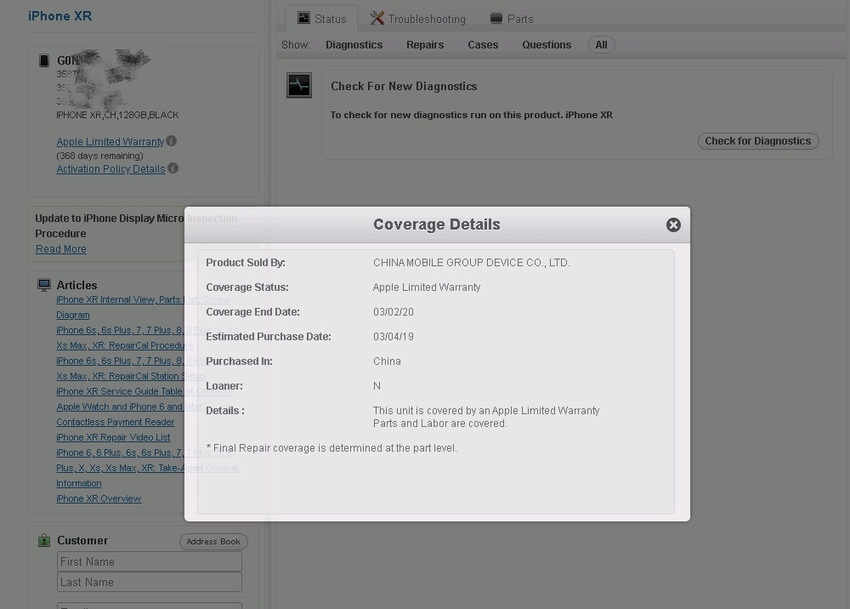The image size is (850, 609).
Task: Open the Address Book
Action: [x=213, y=541]
